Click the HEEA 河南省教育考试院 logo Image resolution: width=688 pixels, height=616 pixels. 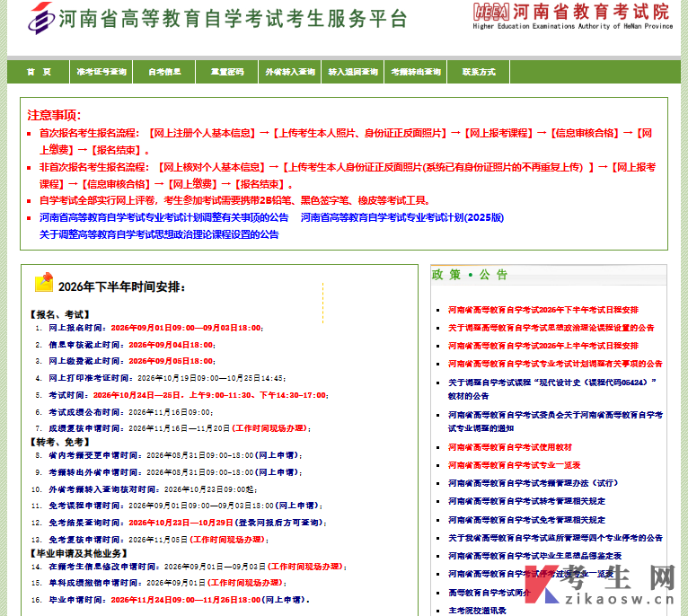click(572, 16)
